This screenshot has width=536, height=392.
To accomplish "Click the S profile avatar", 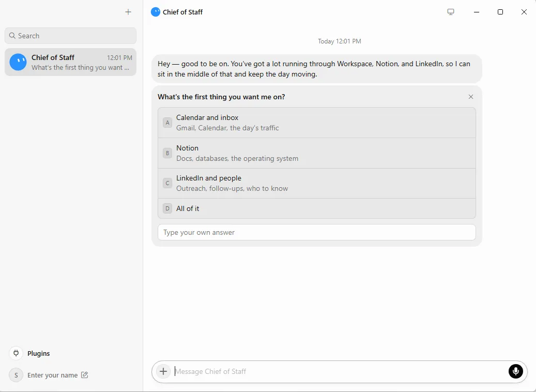I will coord(16,375).
